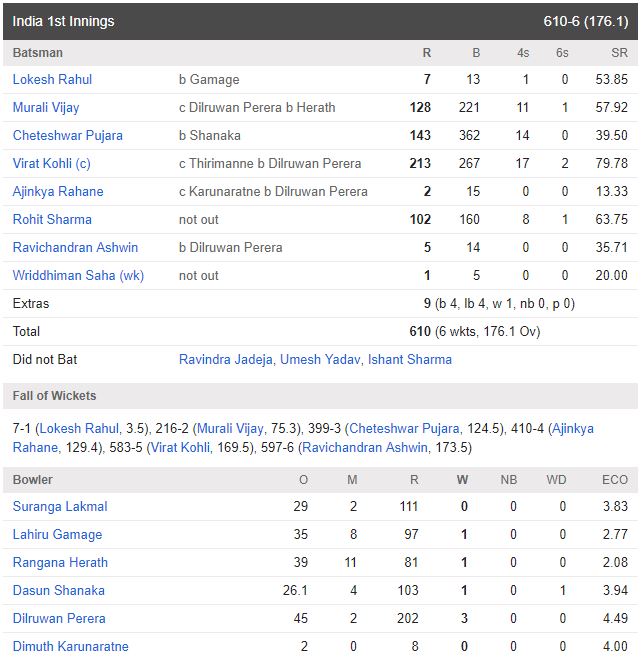This screenshot has height=663, width=643.
Task: Open Virat Kohli link in Fall of Wickets
Action: [x=181, y=447]
